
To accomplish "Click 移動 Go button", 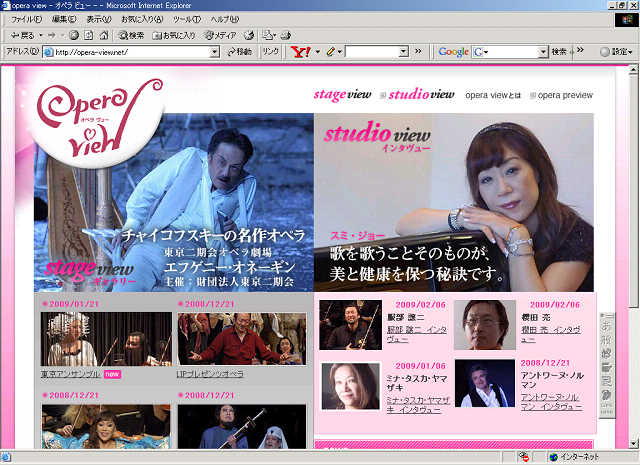I will pos(240,52).
